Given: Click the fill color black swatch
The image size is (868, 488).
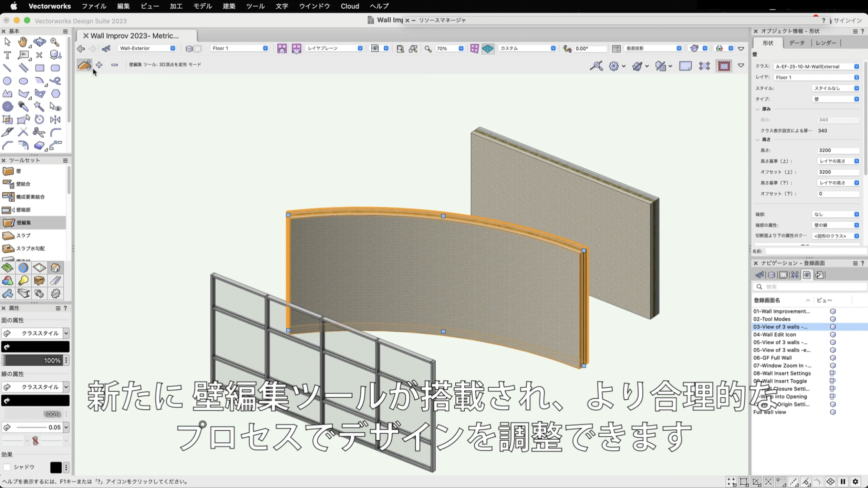Looking at the screenshot, I should click(36, 347).
